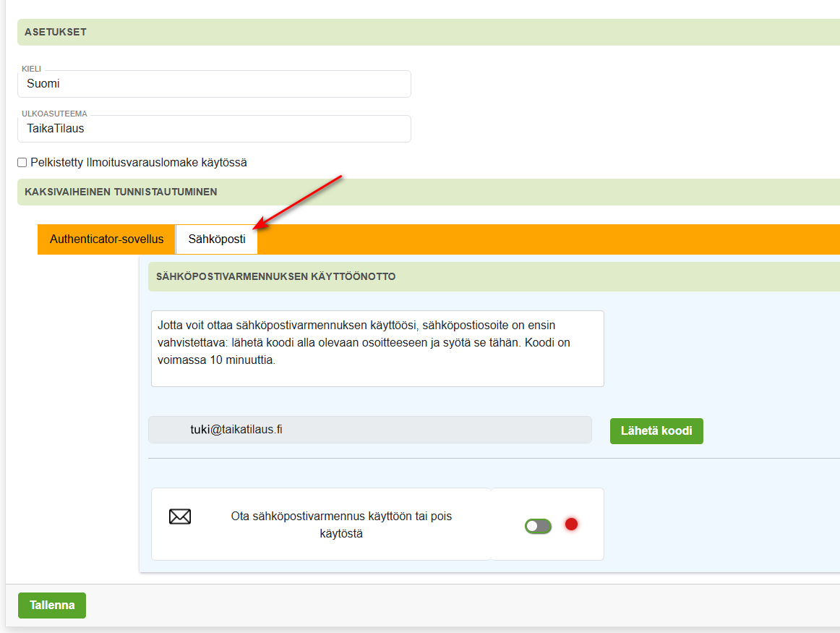
Task: Click the tuki@taikatilaus.fi email field
Action: click(x=369, y=430)
